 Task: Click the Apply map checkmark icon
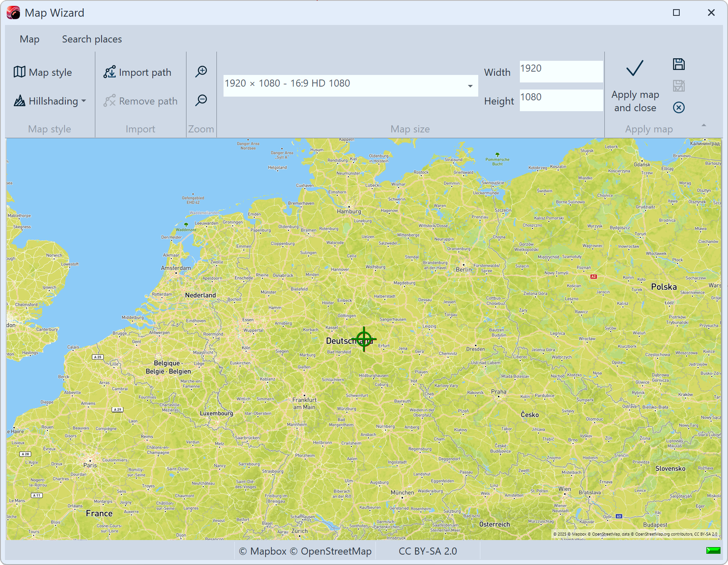(x=635, y=69)
